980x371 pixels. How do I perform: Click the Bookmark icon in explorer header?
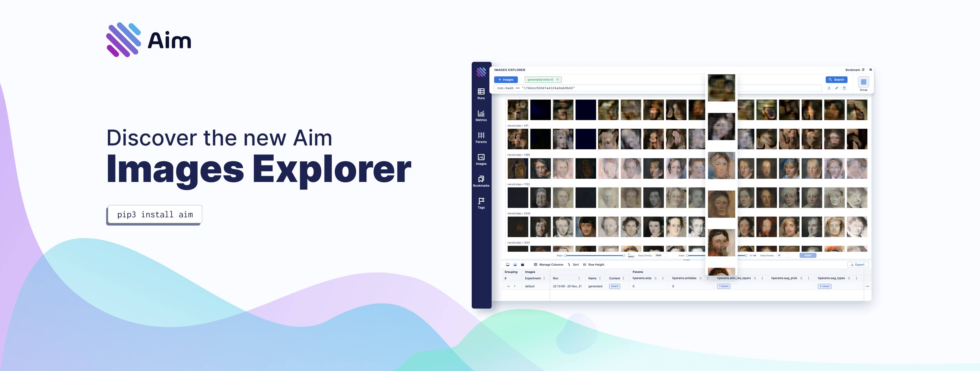[863, 70]
